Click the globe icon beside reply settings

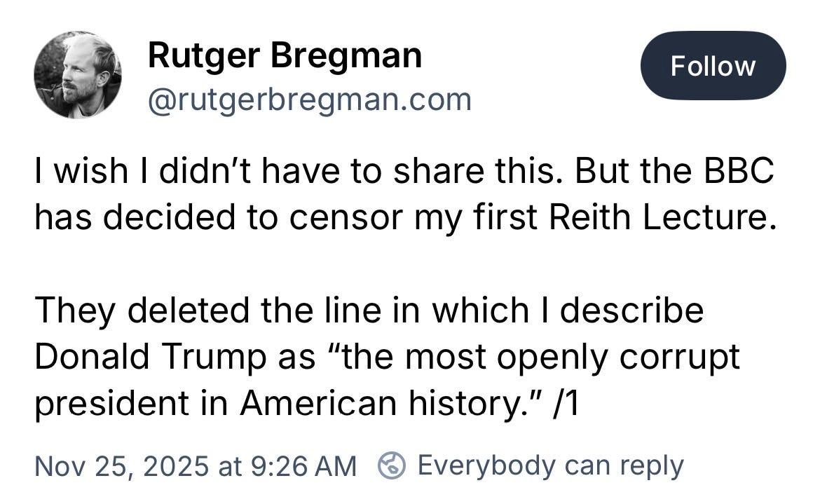[393, 465]
